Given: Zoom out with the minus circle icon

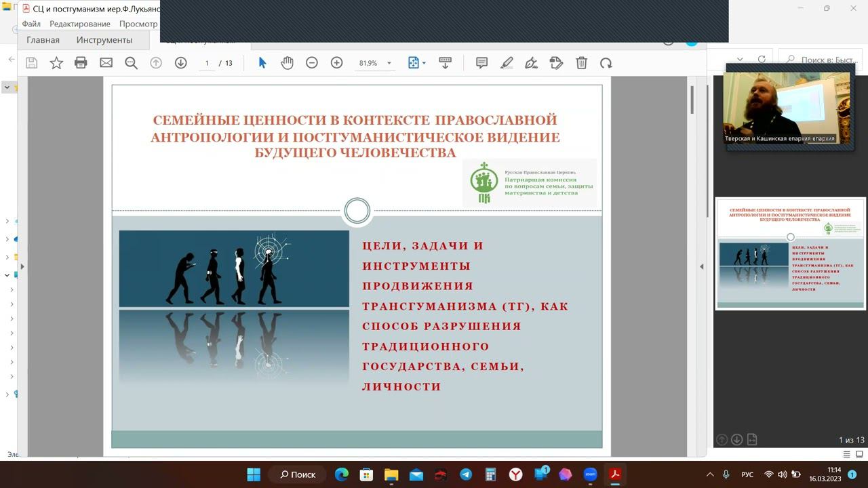Looking at the screenshot, I should pos(312,63).
